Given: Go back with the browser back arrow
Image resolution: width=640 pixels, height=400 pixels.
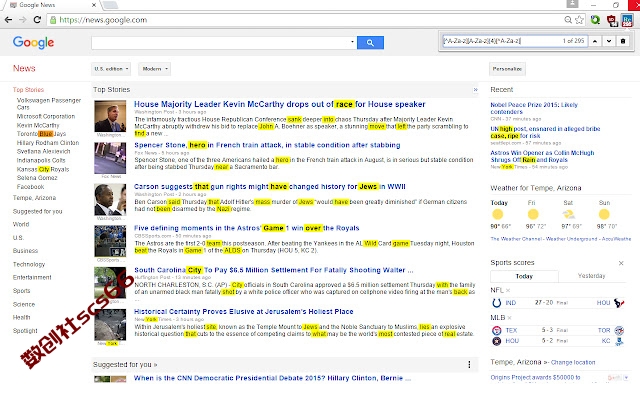Looking at the screenshot, I should [8, 20].
